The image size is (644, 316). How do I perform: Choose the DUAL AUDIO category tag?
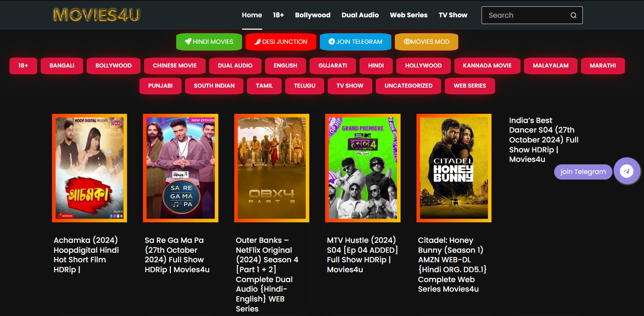pos(235,66)
